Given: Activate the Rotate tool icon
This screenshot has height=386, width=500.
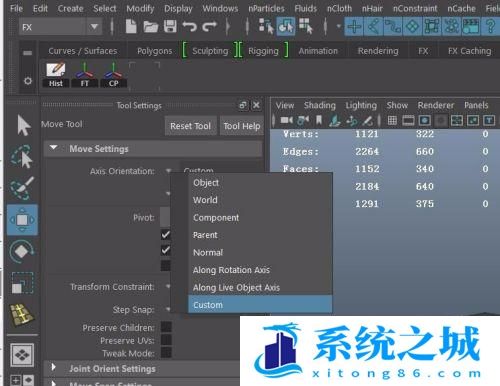Looking at the screenshot, I should tap(22, 251).
